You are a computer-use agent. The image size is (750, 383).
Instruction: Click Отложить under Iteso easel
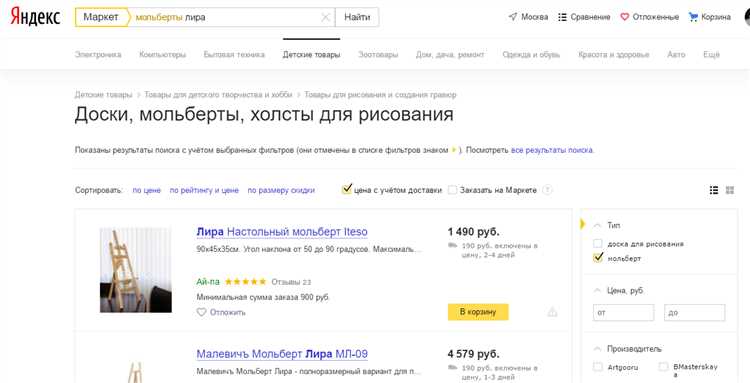pyautogui.click(x=228, y=312)
